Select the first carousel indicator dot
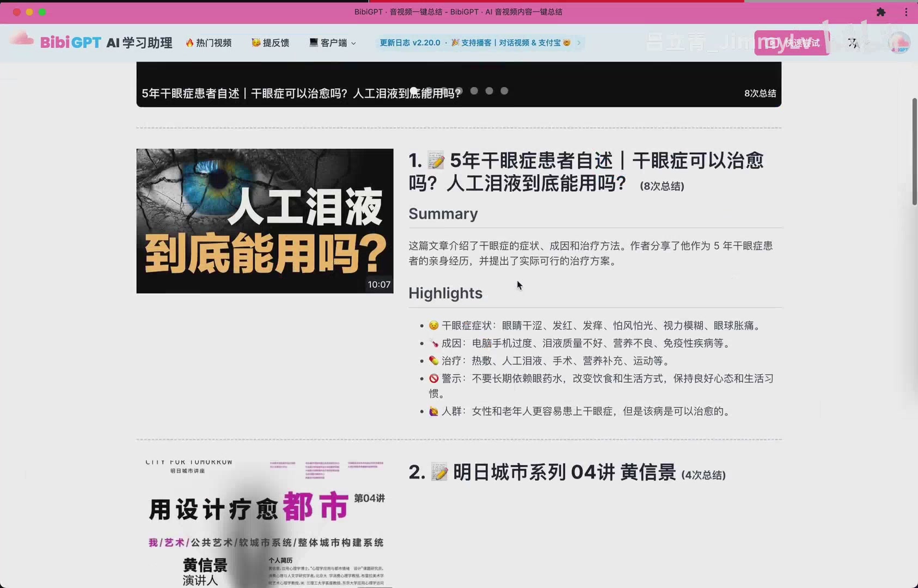The height and width of the screenshot is (588, 918). click(x=414, y=91)
